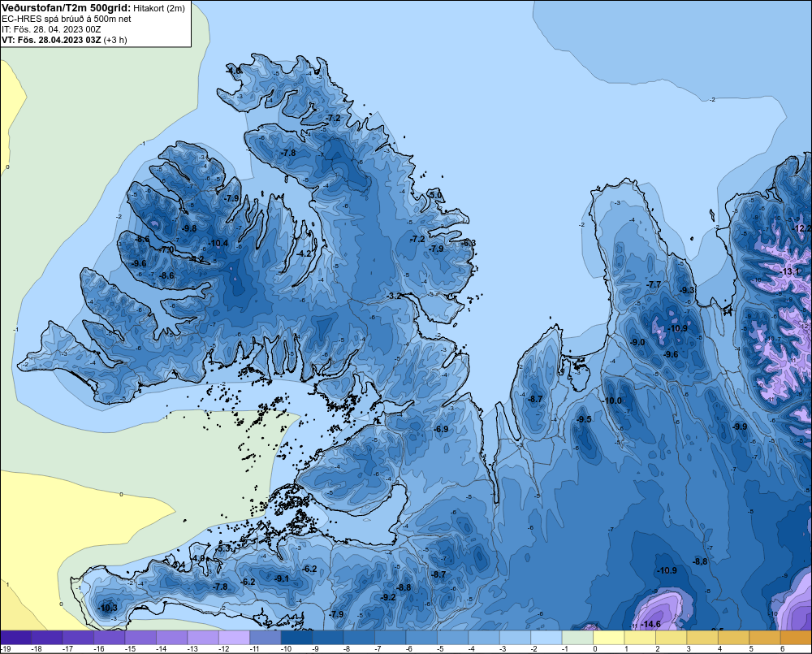Click the '6' legend scale label
812x654 pixels.
[x=782, y=649]
